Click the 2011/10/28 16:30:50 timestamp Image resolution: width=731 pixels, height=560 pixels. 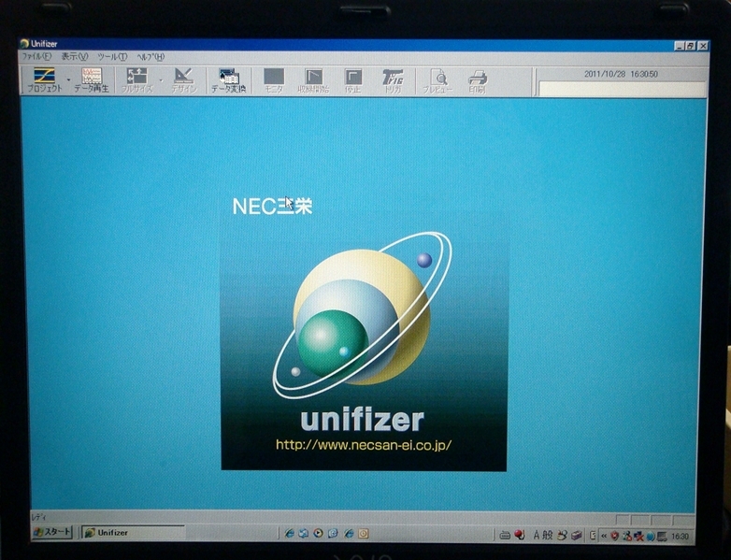coord(621,74)
